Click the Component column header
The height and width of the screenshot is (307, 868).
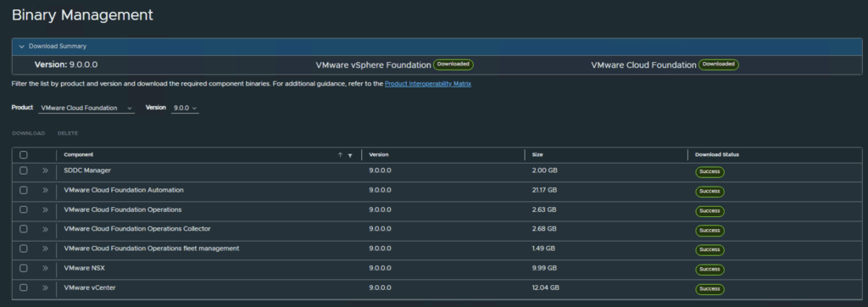[x=79, y=154]
